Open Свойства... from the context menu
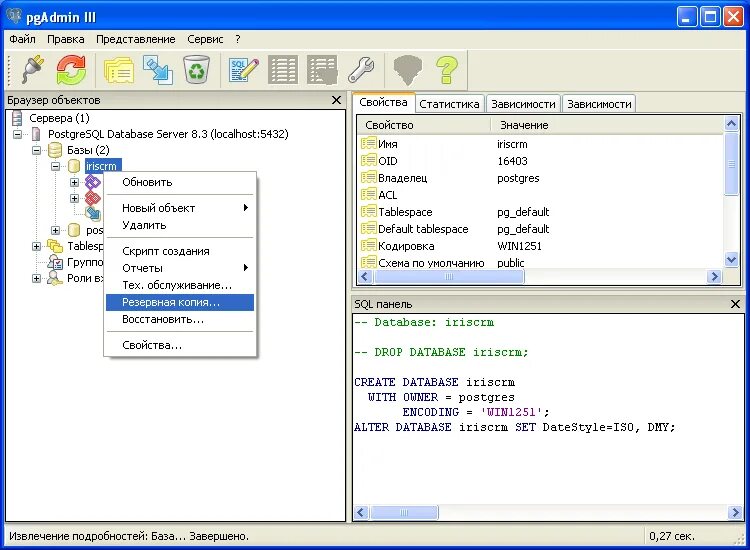Image resolution: width=750 pixels, height=550 pixels. pos(180,345)
